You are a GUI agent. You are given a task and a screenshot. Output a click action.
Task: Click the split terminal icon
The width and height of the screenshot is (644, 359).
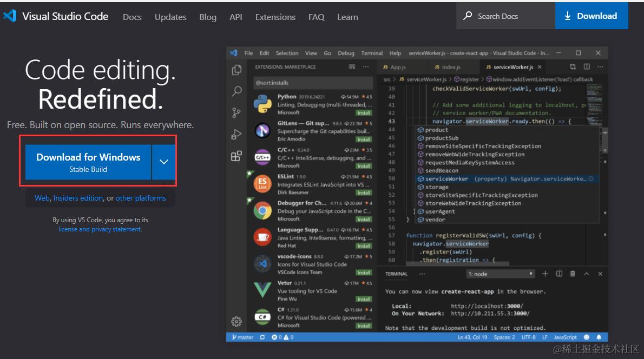tap(559, 274)
